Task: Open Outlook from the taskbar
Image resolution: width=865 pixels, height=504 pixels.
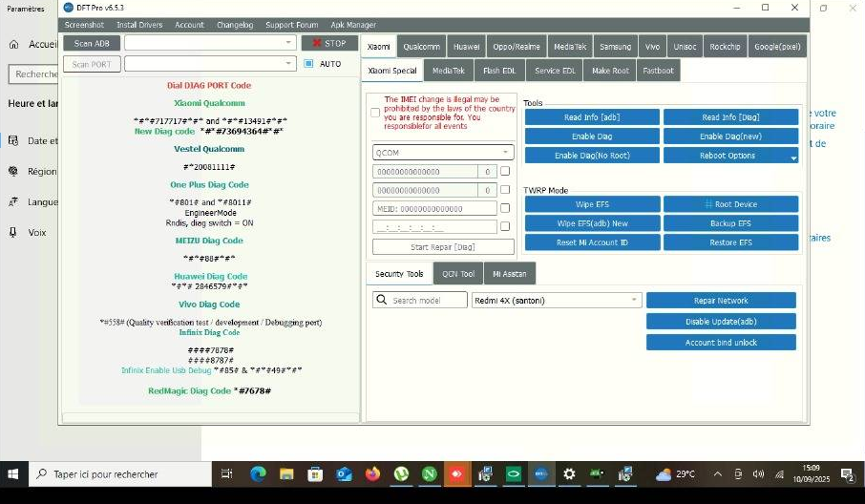Action: coord(344,473)
